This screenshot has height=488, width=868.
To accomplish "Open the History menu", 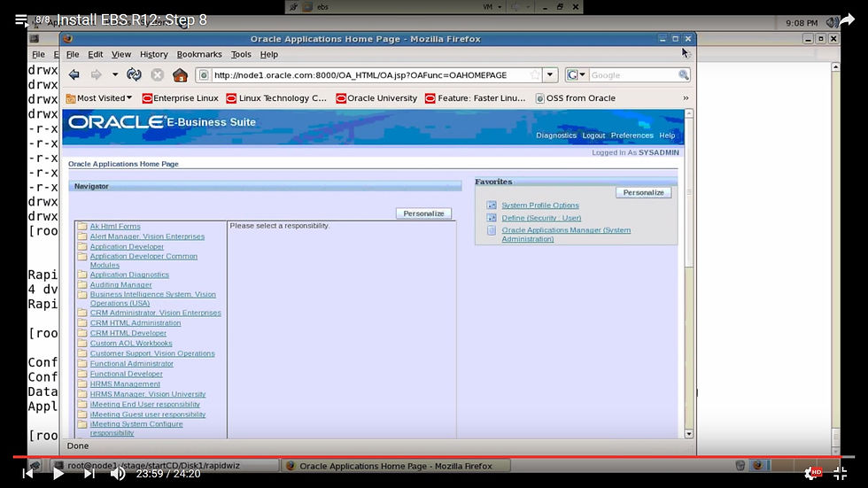I will click(154, 54).
